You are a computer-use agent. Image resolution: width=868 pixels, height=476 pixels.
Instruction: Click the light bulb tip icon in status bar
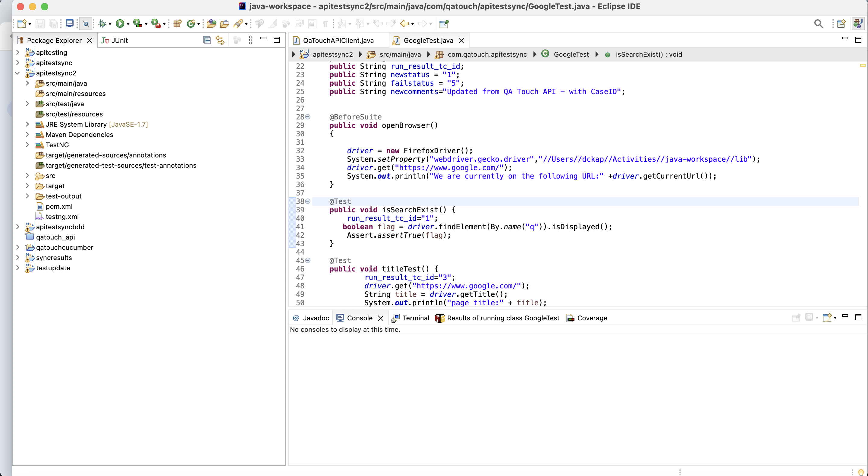coord(861,472)
